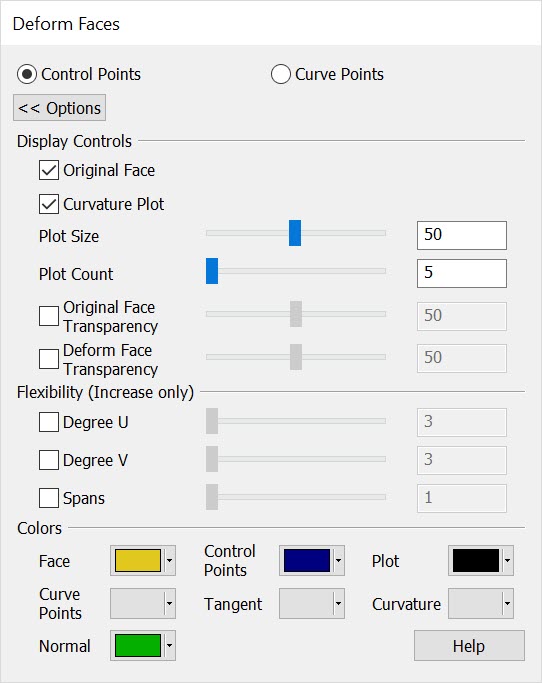Select the Control Points radio button
The height and width of the screenshot is (683, 542).
(27, 74)
